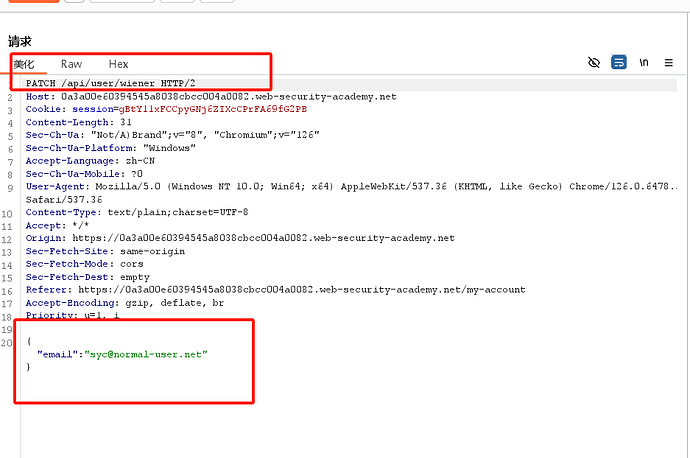Toggle the blue line-wrap icon
The image size is (690, 458).
[x=619, y=62]
